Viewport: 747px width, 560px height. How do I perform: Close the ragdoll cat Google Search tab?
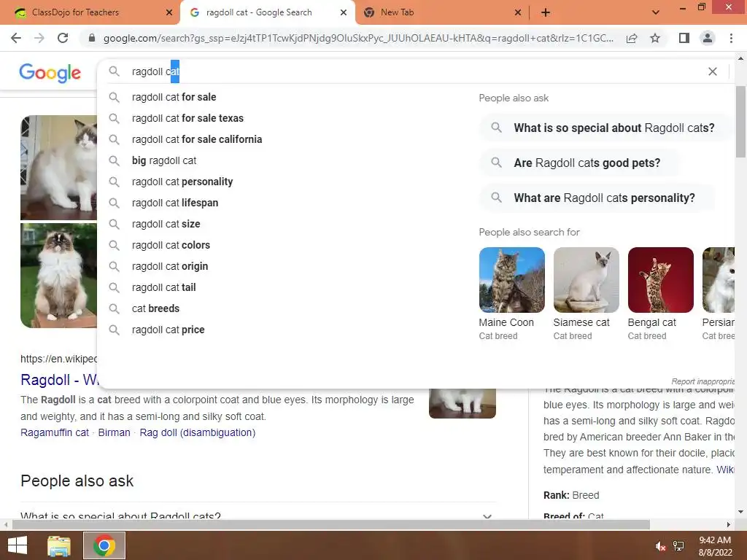[344, 13]
